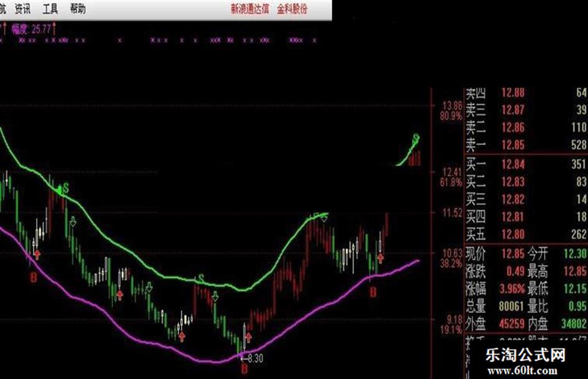Click the 买四 bid row at 12.81
Screen dimensions: 588x379
tap(526, 217)
